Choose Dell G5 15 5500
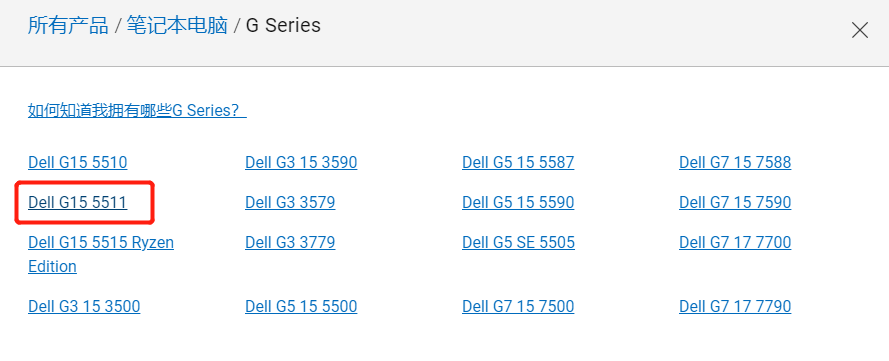Screen dimensions: 889x361 coord(301,307)
